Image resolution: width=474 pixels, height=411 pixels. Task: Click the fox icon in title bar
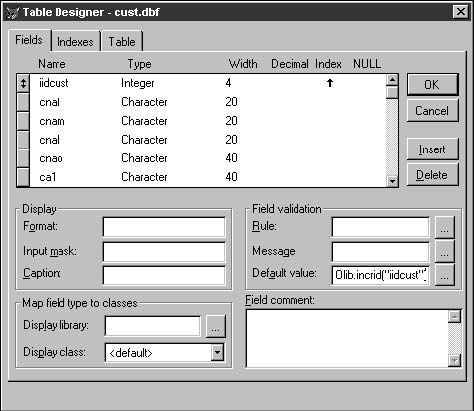[x=13, y=12]
